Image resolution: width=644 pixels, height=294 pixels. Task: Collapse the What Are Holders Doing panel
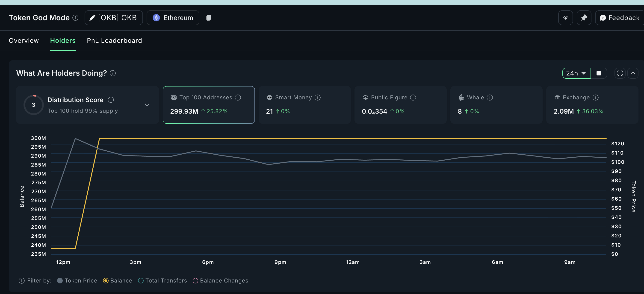[633, 73]
